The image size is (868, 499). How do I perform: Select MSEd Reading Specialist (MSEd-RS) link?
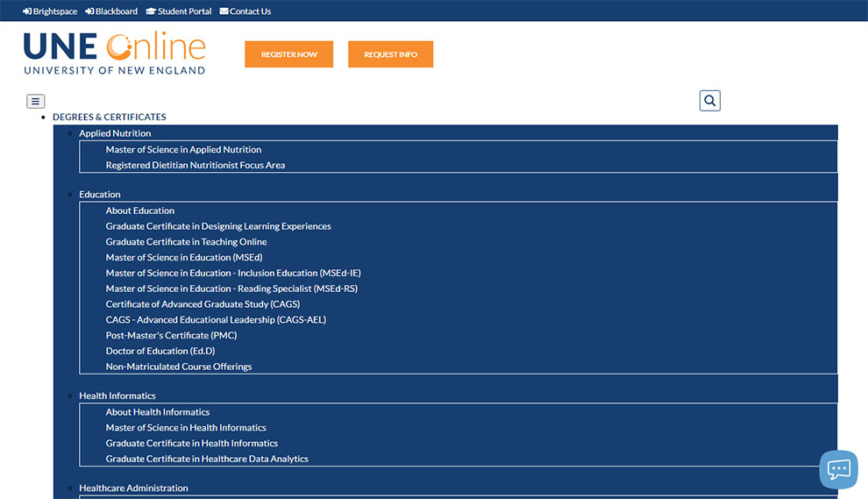point(231,288)
